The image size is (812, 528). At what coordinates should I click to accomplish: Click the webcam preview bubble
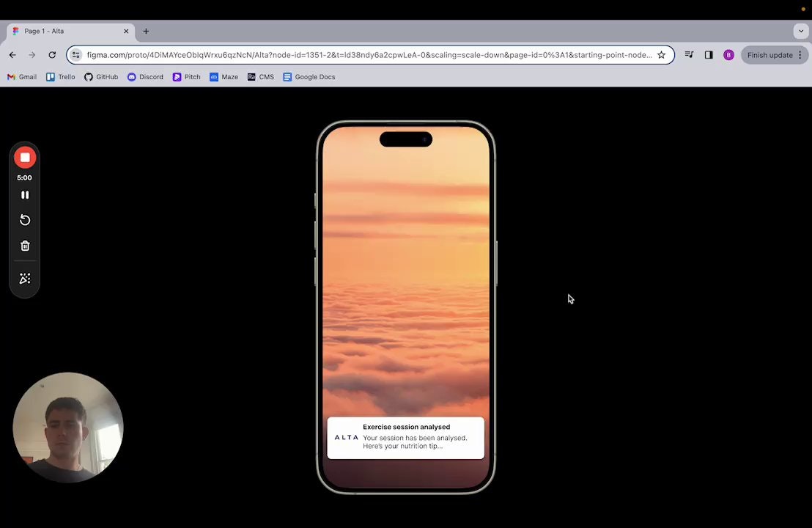coord(68,428)
